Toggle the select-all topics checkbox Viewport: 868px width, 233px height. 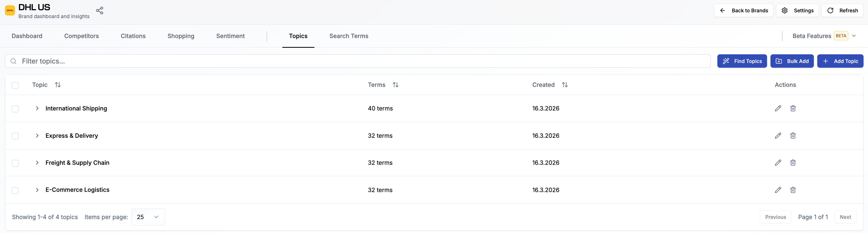15,85
